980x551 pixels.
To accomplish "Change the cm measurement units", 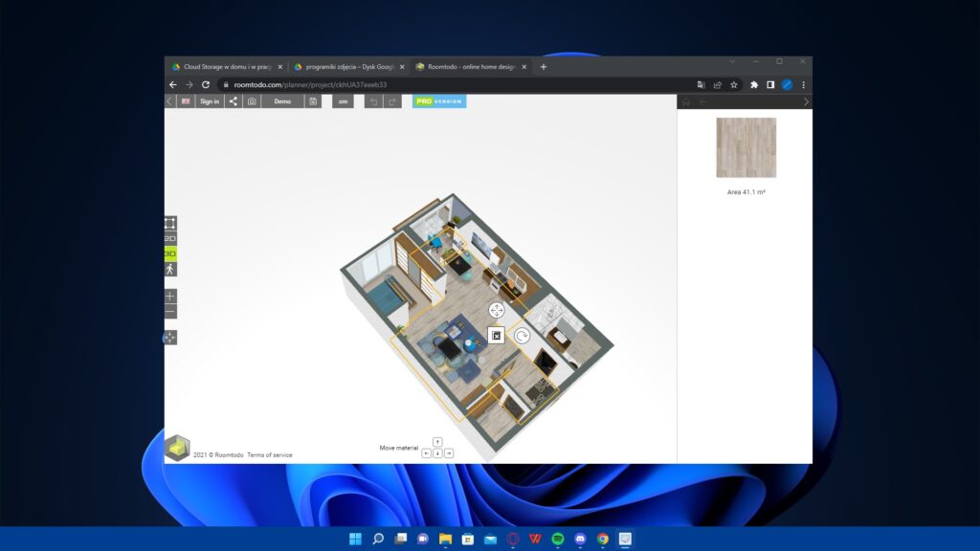I will [343, 101].
